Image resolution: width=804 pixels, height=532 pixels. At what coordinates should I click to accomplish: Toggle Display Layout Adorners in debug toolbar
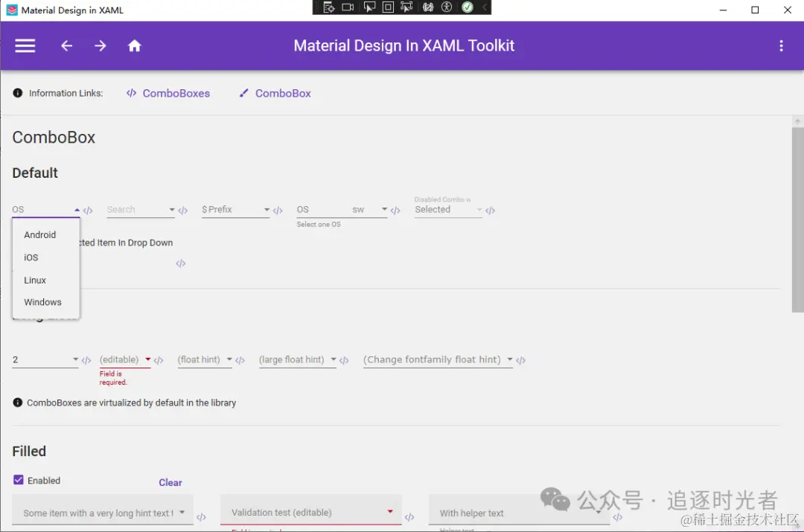tap(388, 7)
